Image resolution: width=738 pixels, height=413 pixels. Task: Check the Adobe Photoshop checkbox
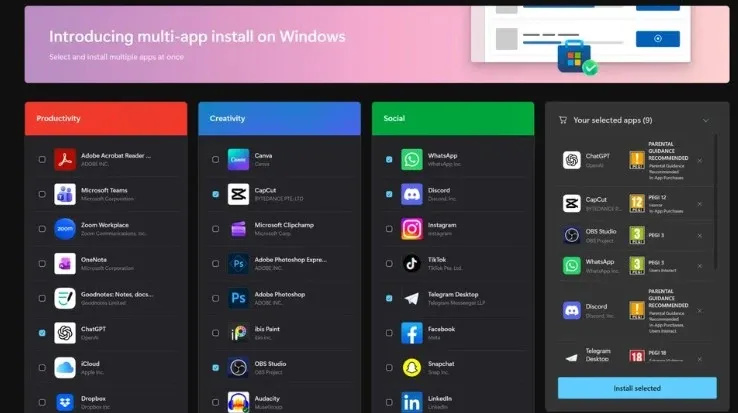(216, 298)
